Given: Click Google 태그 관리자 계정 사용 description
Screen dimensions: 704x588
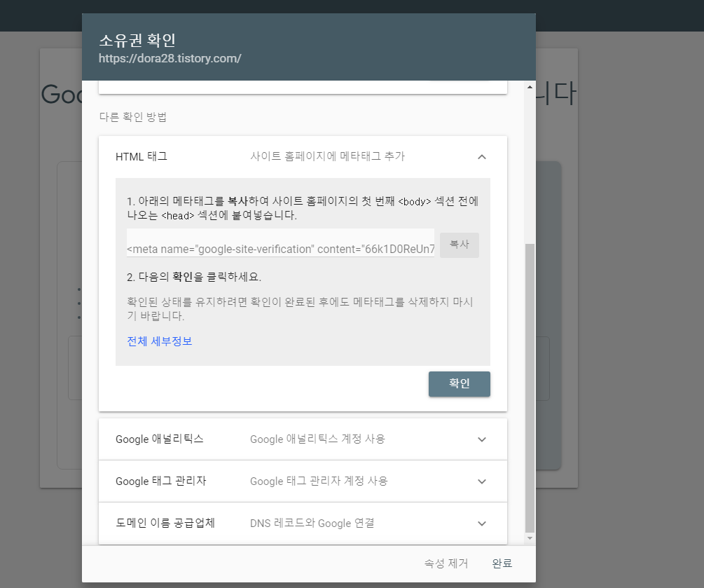Looking at the screenshot, I should pyautogui.click(x=319, y=481).
